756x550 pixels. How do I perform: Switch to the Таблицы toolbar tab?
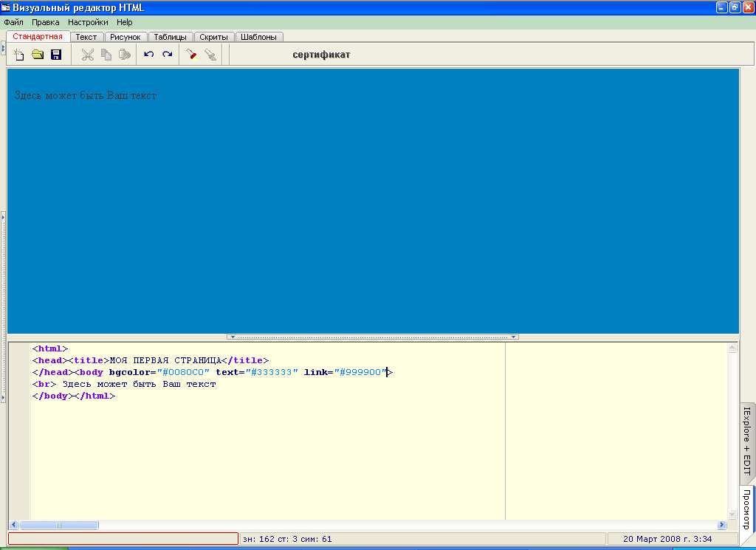[x=171, y=37]
